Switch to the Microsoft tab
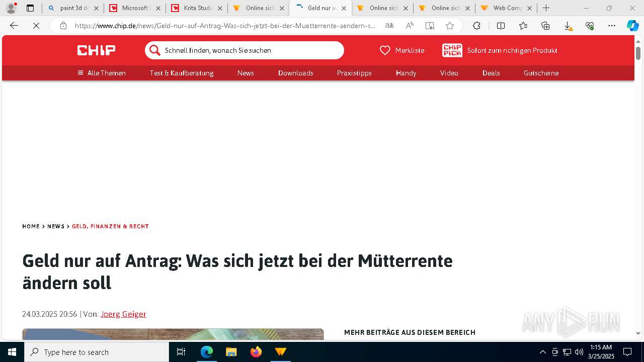 135,8
